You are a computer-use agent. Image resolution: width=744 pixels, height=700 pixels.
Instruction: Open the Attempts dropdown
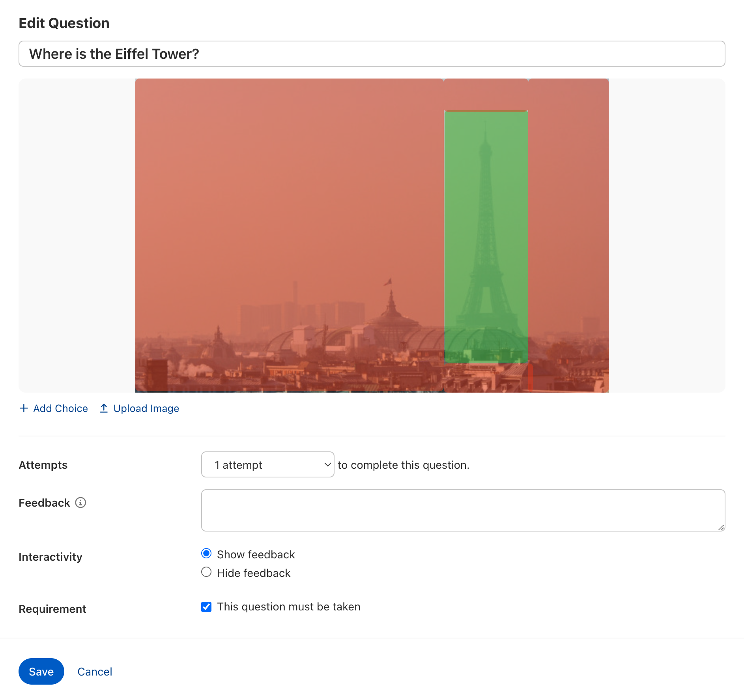267,465
